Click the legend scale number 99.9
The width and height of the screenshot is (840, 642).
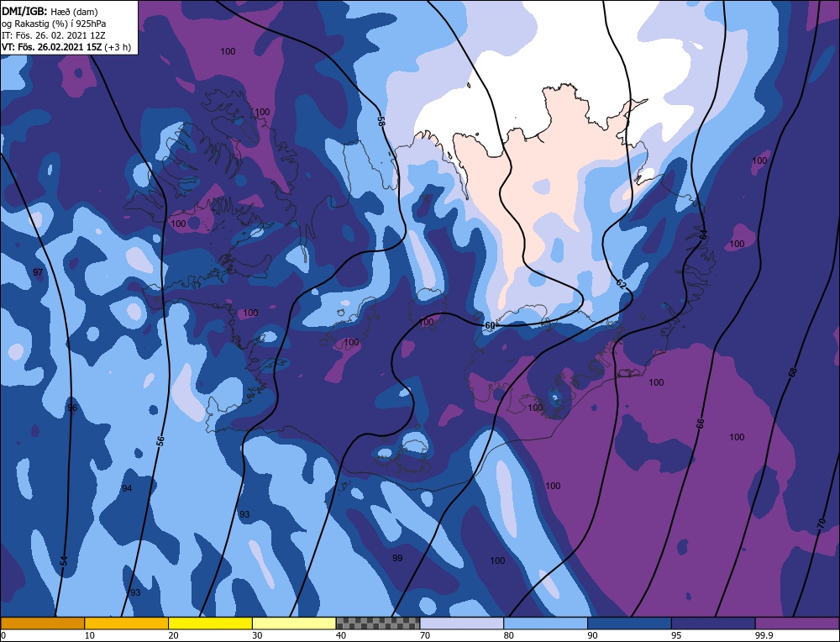coord(763,635)
